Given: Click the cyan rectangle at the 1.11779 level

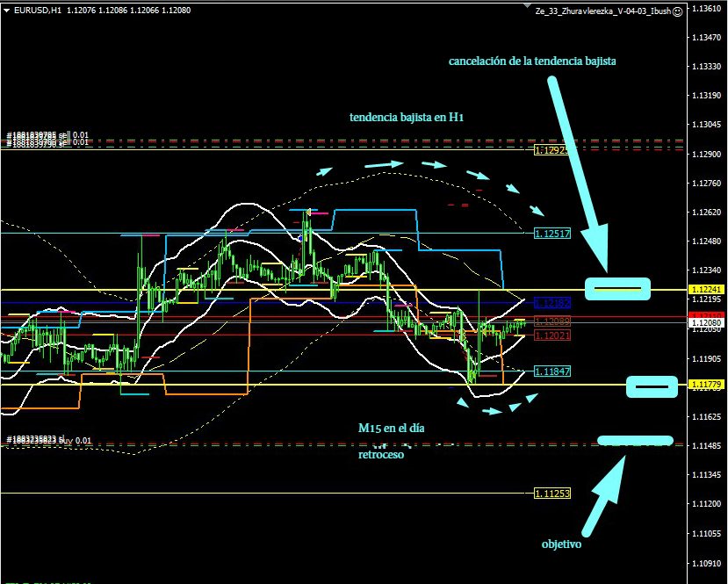Looking at the screenshot, I should tap(652, 386).
